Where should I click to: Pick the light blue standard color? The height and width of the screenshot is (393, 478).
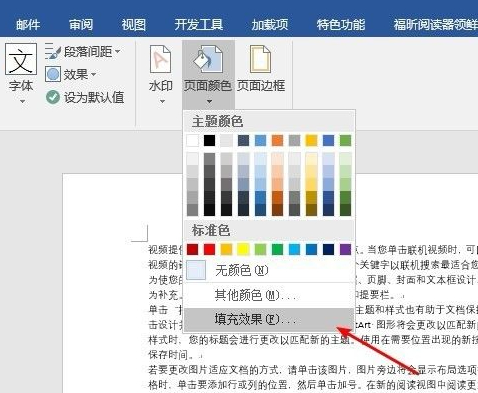click(x=294, y=249)
